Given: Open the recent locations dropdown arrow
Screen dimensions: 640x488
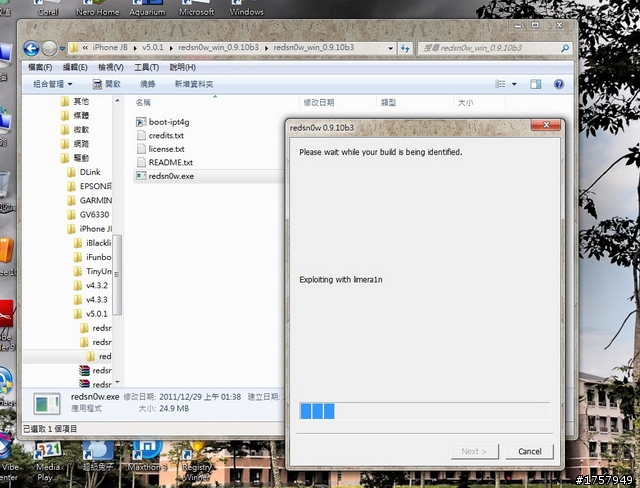Looking at the screenshot, I should coord(62,49).
